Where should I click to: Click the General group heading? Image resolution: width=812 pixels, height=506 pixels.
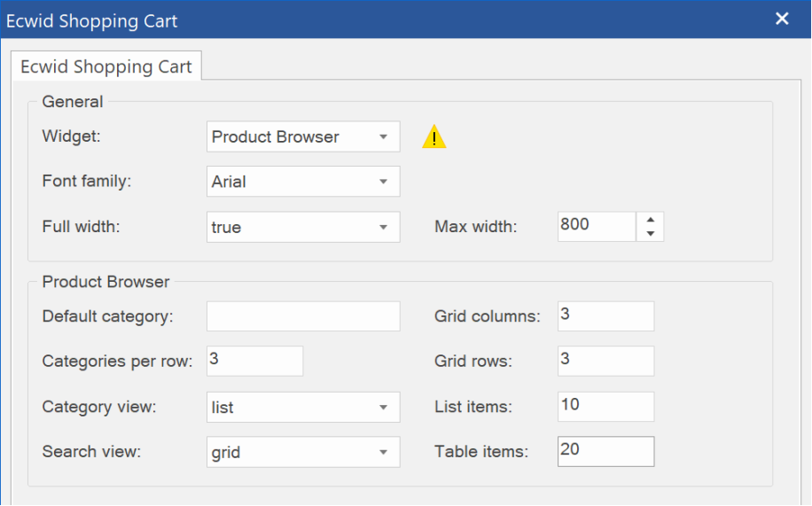coord(73,102)
